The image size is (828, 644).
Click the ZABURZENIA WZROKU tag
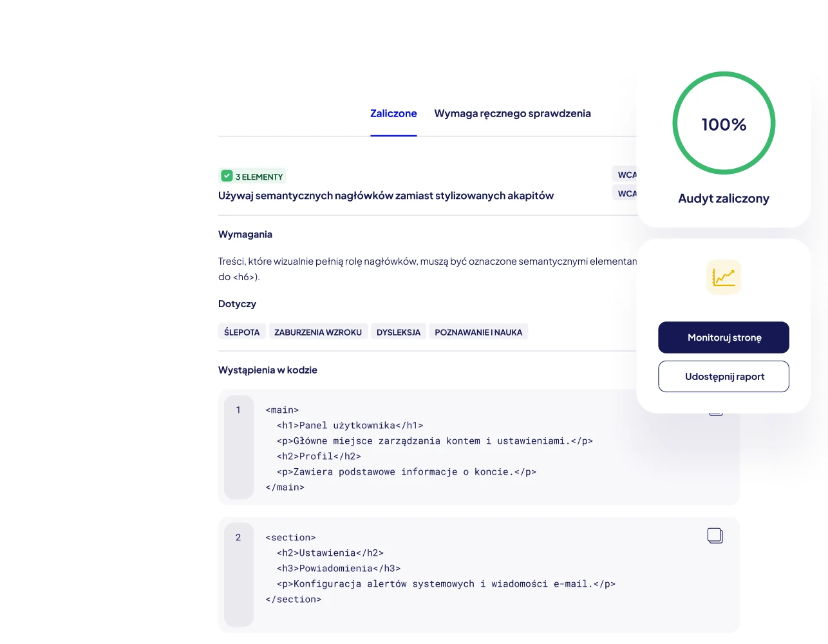318,332
